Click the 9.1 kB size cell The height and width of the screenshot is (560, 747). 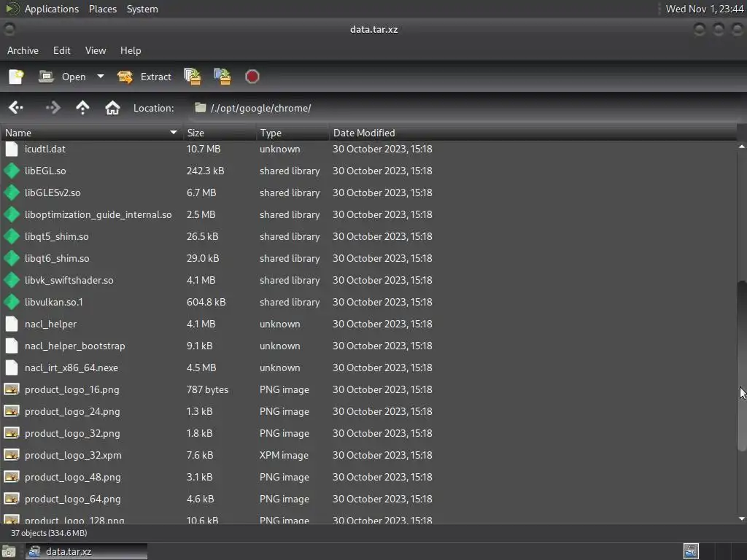point(199,346)
